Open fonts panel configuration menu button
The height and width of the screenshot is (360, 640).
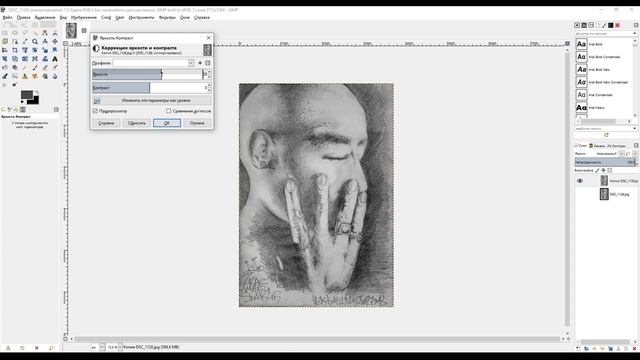point(636,25)
